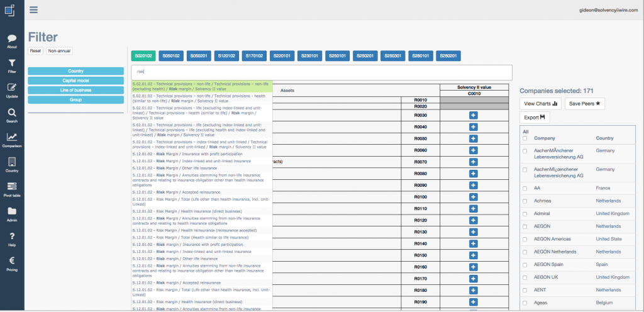Open the Pricing euro icon
The height and width of the screenshot is (312, 644).
[x=11, y=260]
